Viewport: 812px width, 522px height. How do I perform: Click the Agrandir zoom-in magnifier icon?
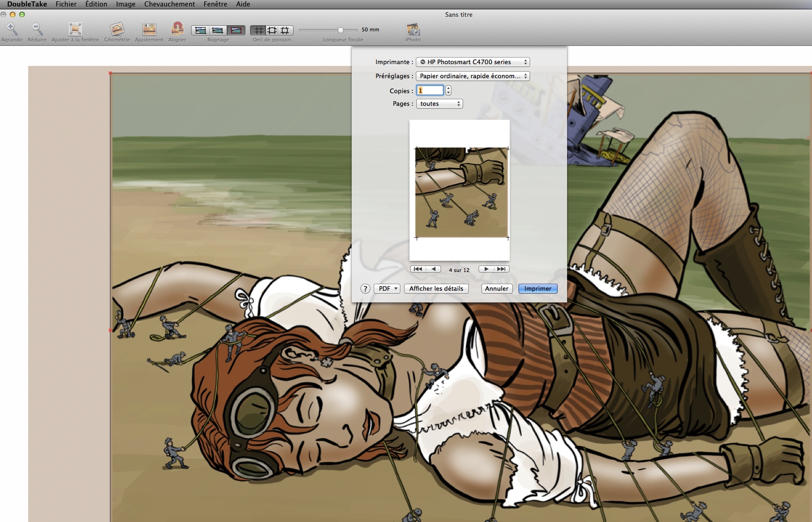click(x=12, y=29)
